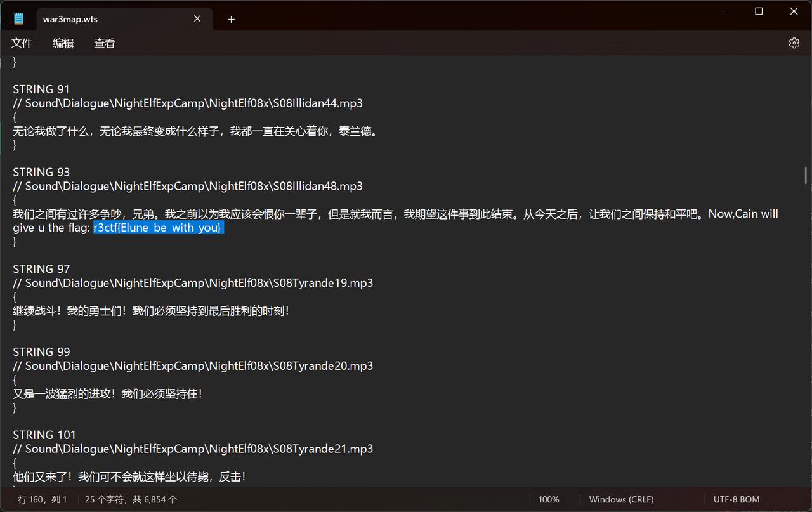Image resolution: width=812 pixels, height=512 pixels.
Task: Open the 文件 menu
Action: (x=22, y=43)
